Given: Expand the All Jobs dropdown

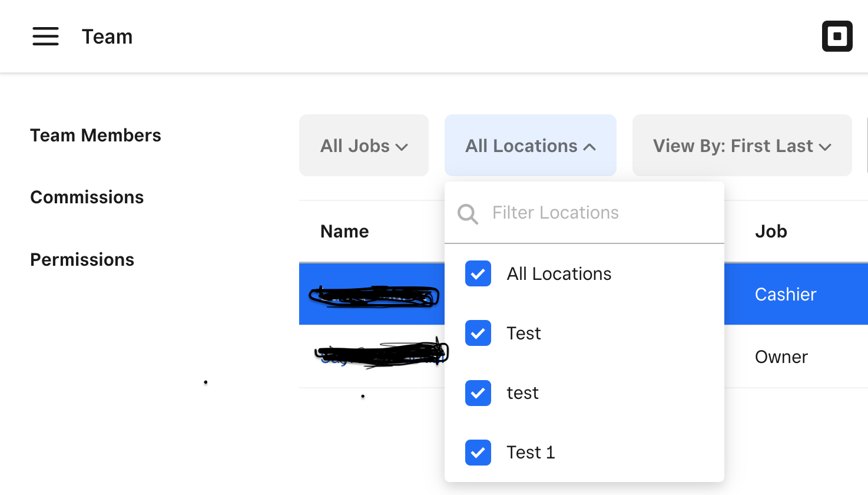Looking at the screenshot, I should click(x=364, y=146).
